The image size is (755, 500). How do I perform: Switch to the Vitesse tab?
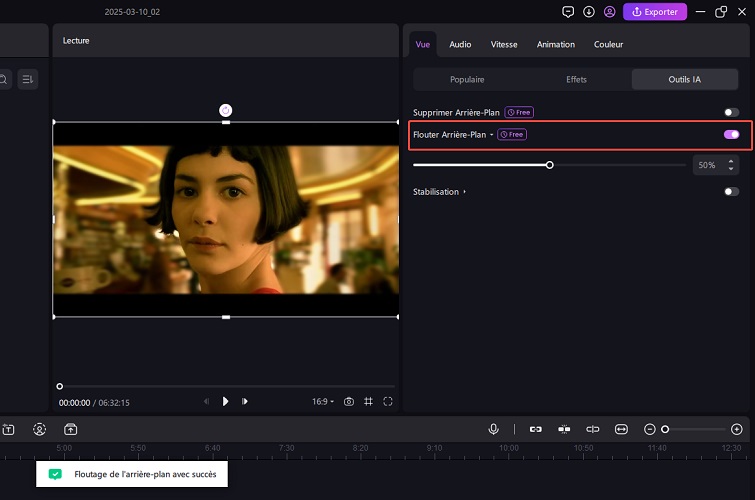504,44
